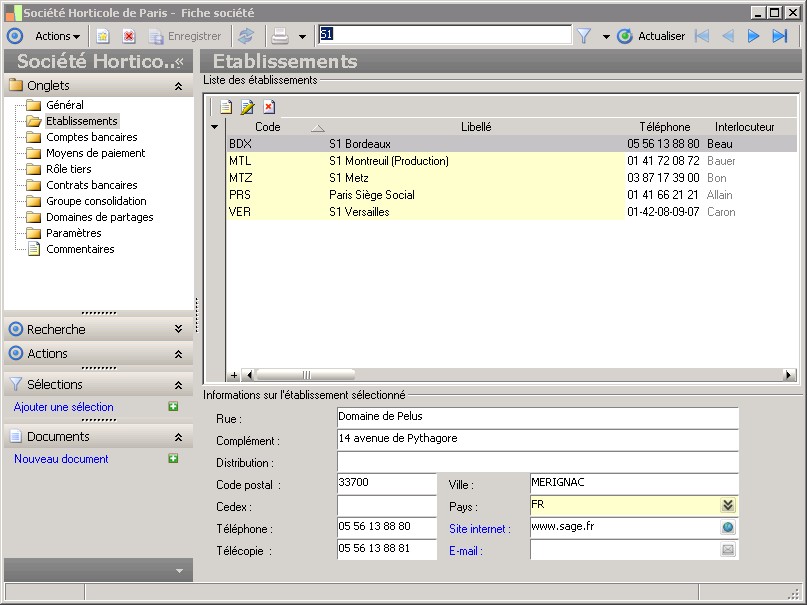Image resolution: width=807 pixels, height=605 pixels.
Task: Open the Comptes bancaires section
Action: [x=91, y=137]
